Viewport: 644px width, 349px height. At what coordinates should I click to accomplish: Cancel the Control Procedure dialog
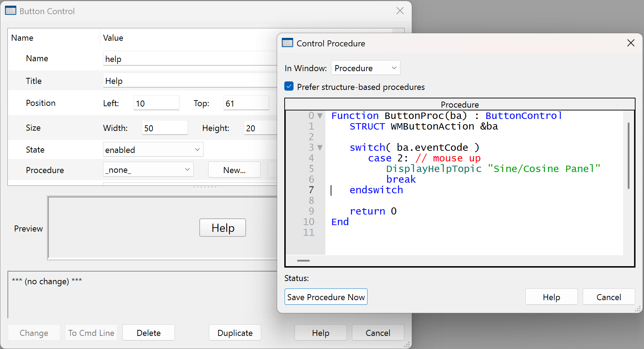click(608, 297)
